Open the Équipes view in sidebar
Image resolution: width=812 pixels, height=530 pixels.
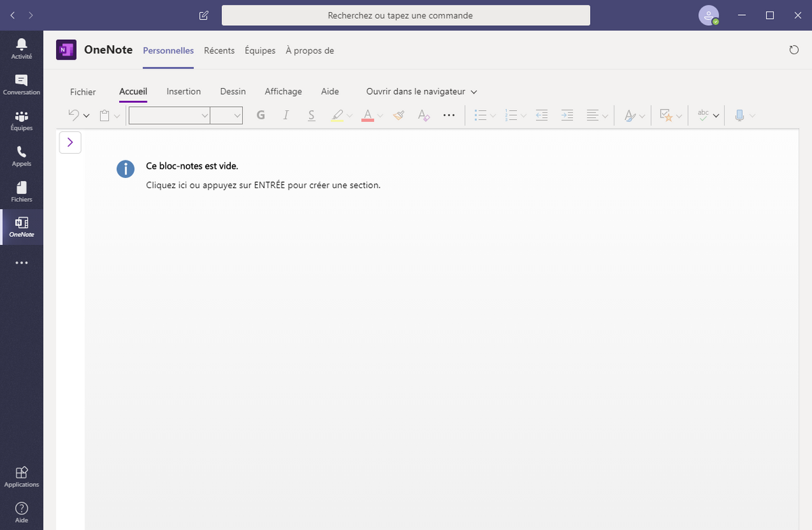tap(22, 120)
